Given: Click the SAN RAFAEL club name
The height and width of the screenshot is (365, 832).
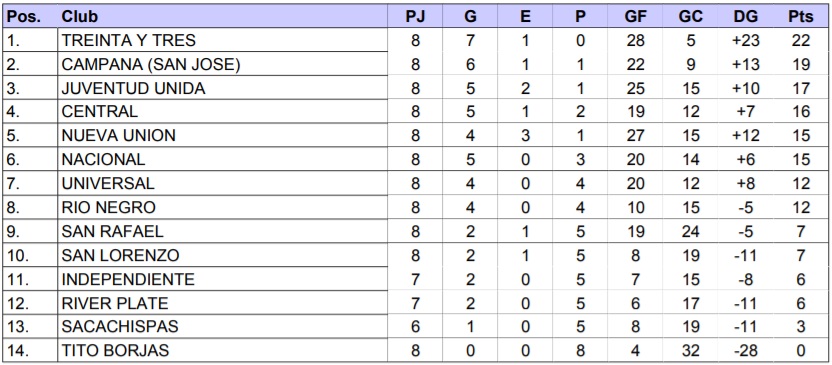Looking at the screenshot, I should tap(112, 231).
